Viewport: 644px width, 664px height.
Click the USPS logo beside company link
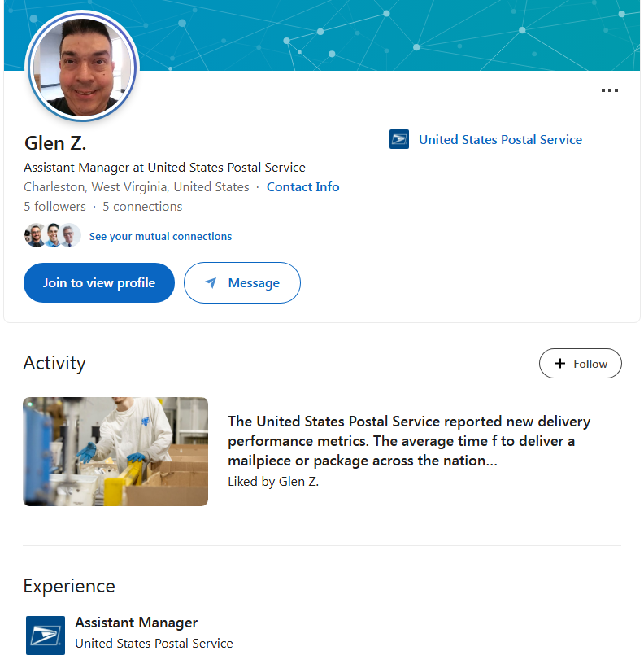pos(399,139)
